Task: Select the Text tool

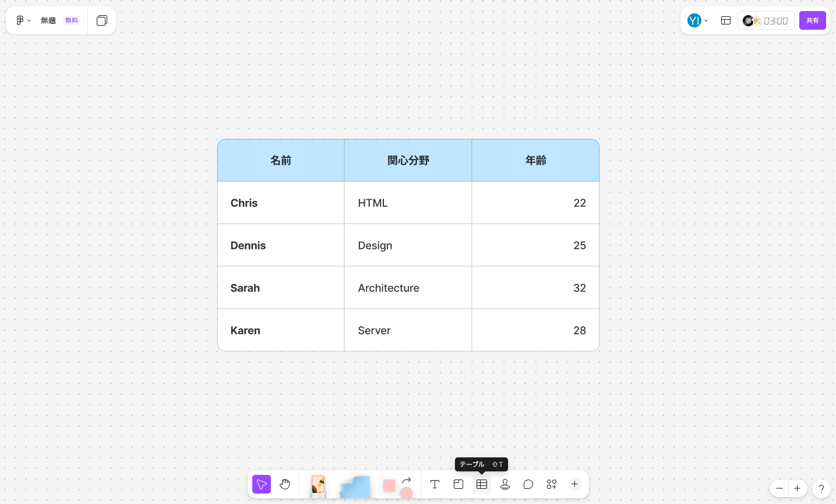Action: tap(435, 484)
